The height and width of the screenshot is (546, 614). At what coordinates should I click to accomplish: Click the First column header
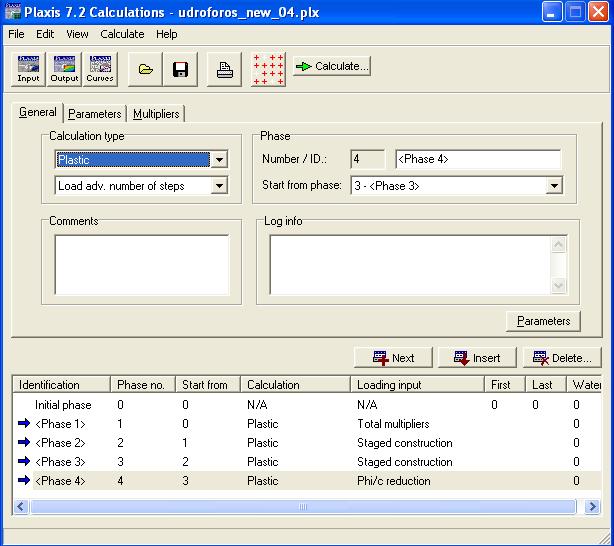pyautogui.click(x=505, y=385)
